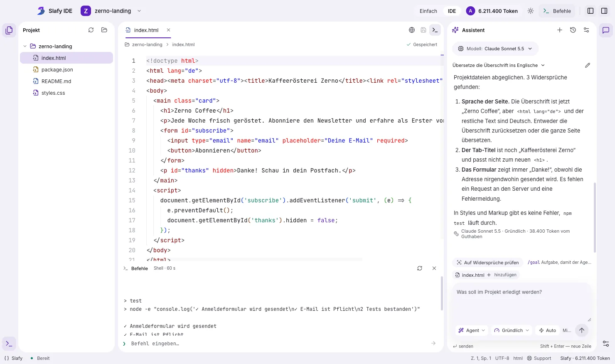Toggle the left sidebar panel
This screenshot has width=615, height=364.
point(590,11)
